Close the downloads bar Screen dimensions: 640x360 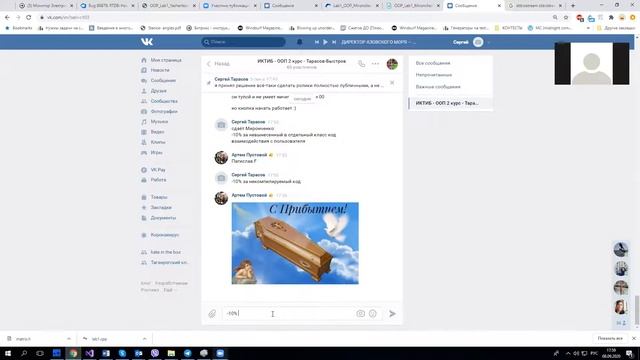[634, 338]
